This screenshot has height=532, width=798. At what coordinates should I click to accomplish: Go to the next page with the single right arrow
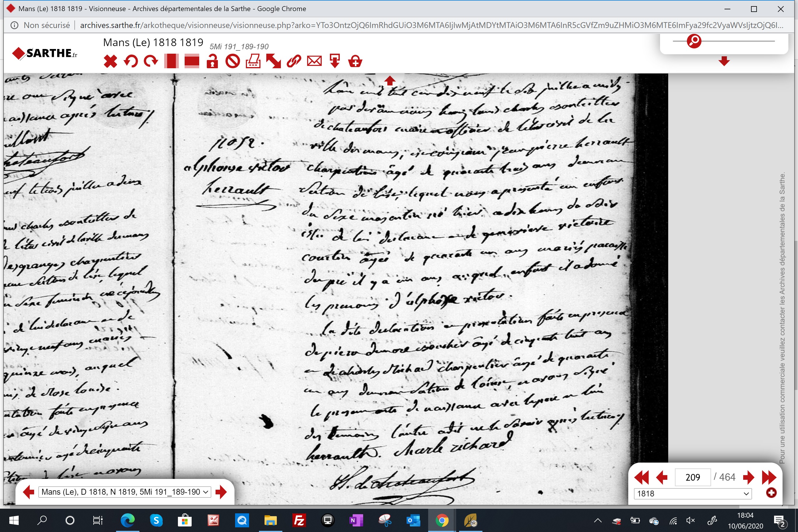point(748,477)
